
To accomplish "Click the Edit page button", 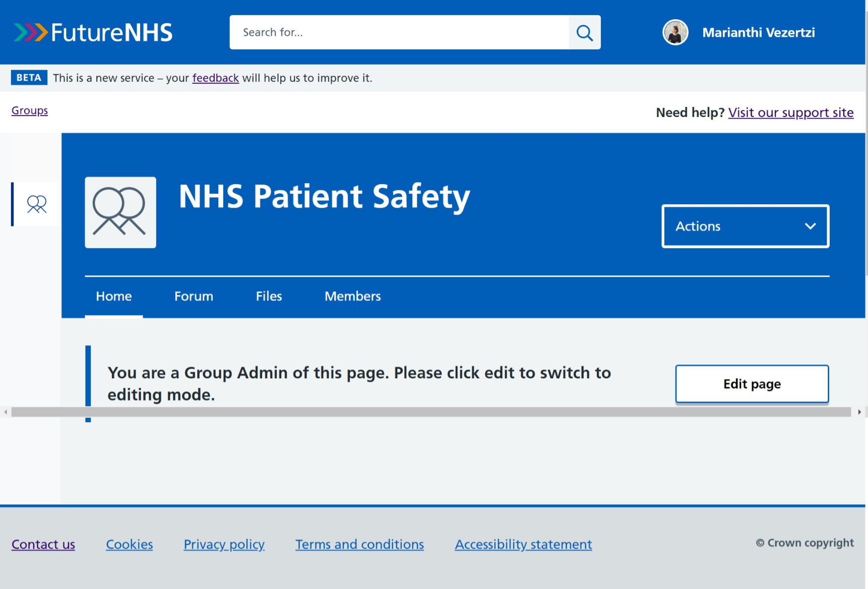I will [x=751, y=384].
